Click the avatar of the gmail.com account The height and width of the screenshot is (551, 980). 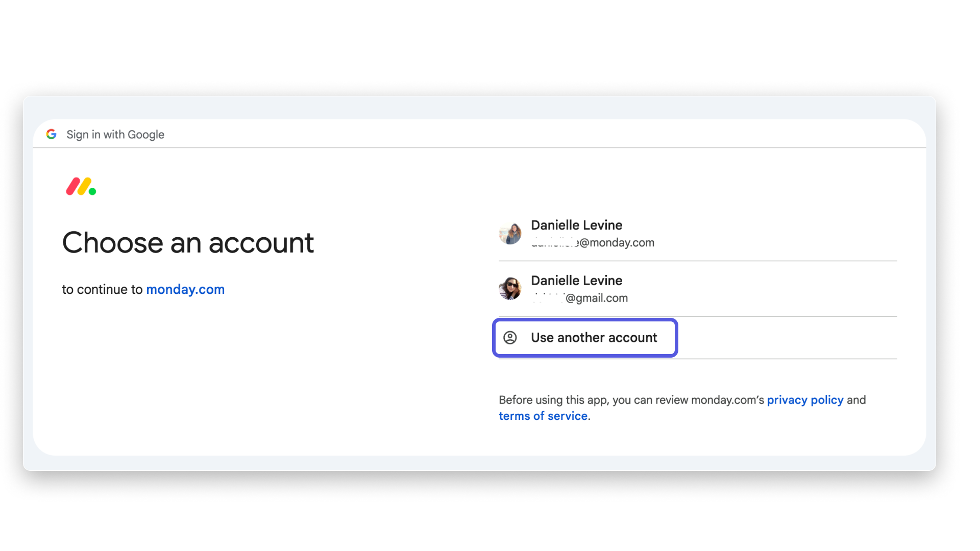[x=510, y=289]
